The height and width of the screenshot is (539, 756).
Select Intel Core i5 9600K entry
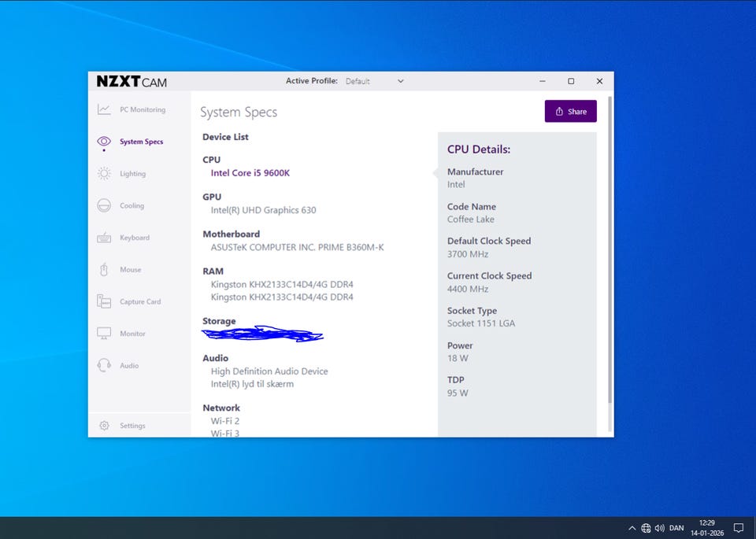[250, 173]
